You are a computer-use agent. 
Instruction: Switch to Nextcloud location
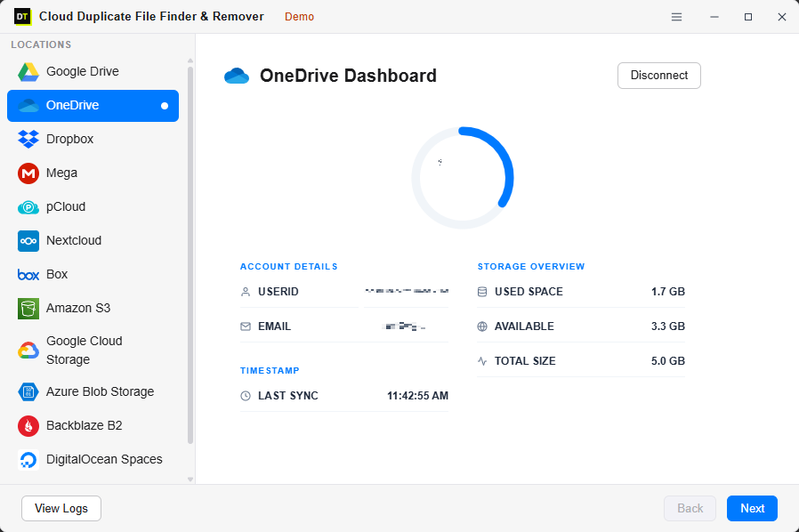coord(93,241)
